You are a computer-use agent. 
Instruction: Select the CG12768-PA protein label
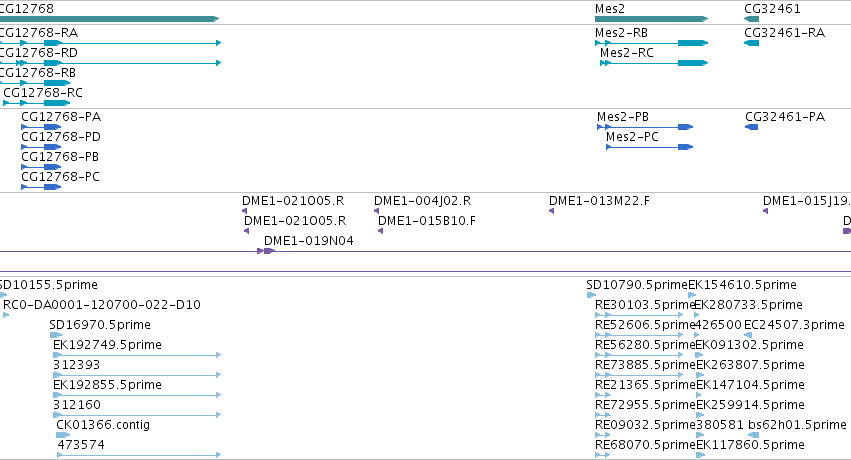click(x=61, y=117)
